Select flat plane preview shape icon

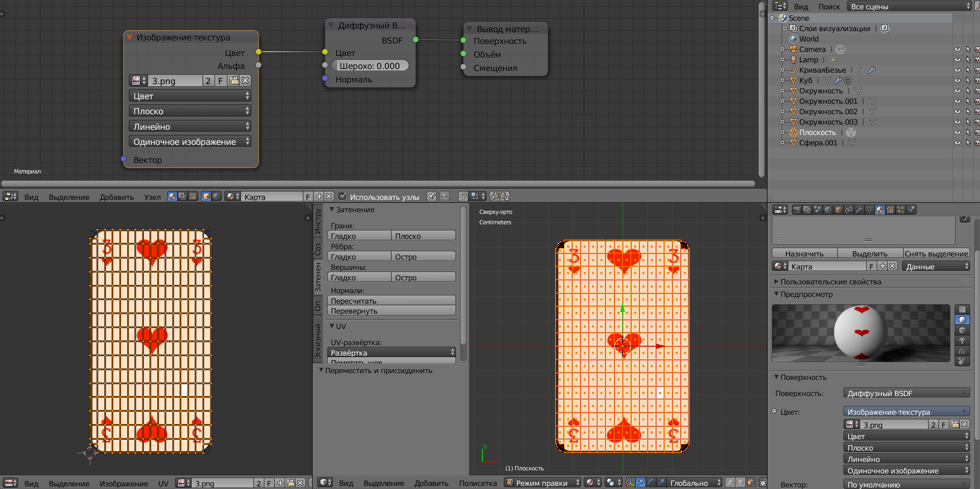click(962, 309)
